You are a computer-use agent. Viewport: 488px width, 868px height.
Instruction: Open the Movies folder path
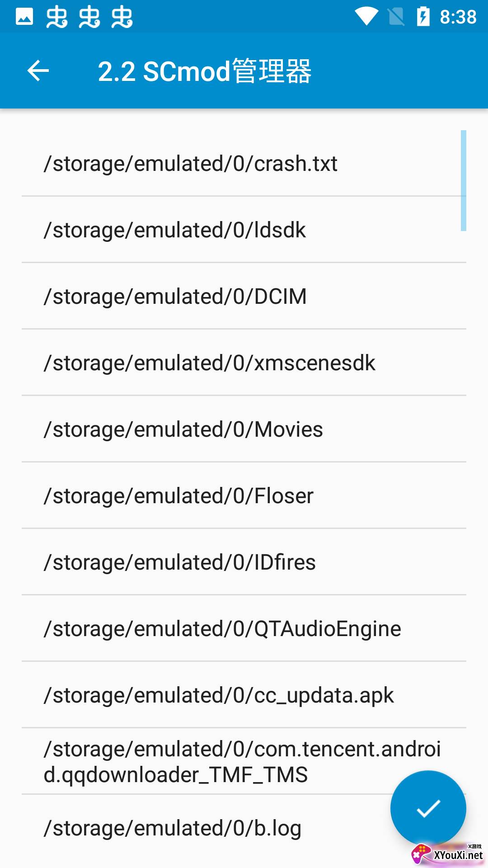pos(183,429)
